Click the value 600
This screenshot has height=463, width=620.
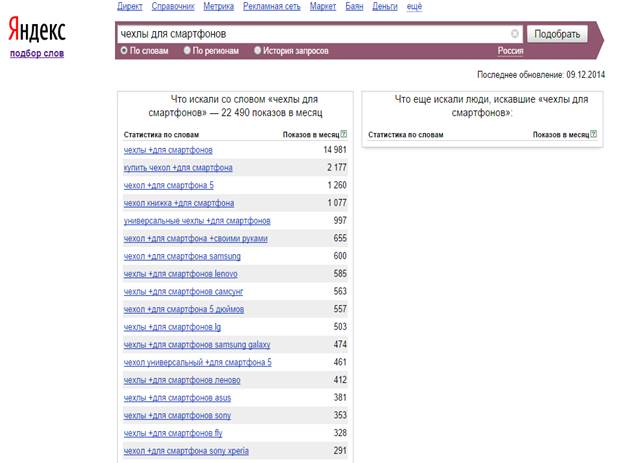(x=340, y=256)
